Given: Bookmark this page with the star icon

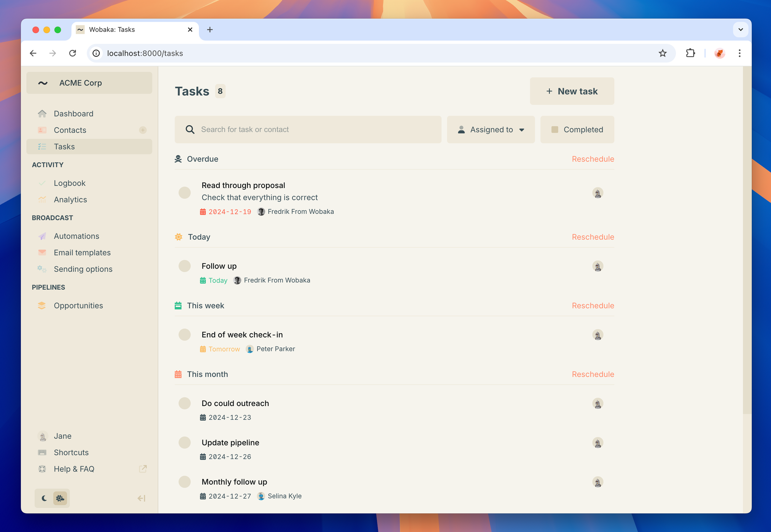Looking at the screenshot, I should 662,53.
